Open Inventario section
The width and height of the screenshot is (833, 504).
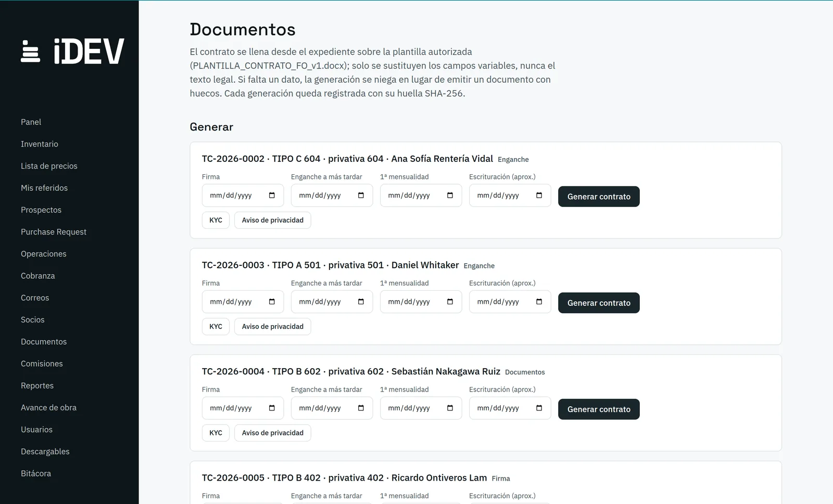(40, 144)
